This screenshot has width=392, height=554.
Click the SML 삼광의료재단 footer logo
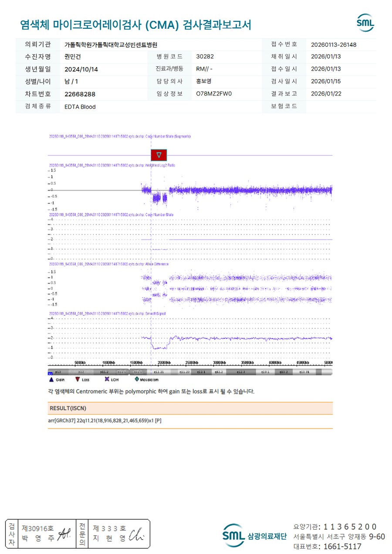[x=255, y=536]
